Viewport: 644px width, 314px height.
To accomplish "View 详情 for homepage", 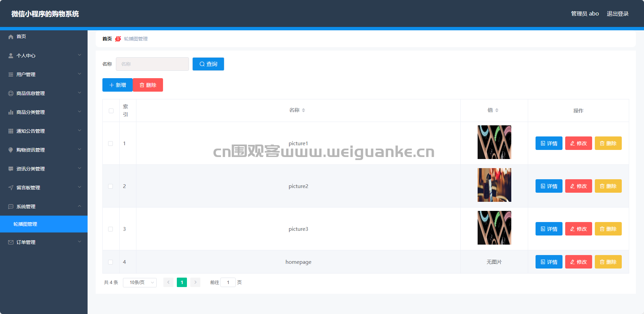I will click(549, 262).
